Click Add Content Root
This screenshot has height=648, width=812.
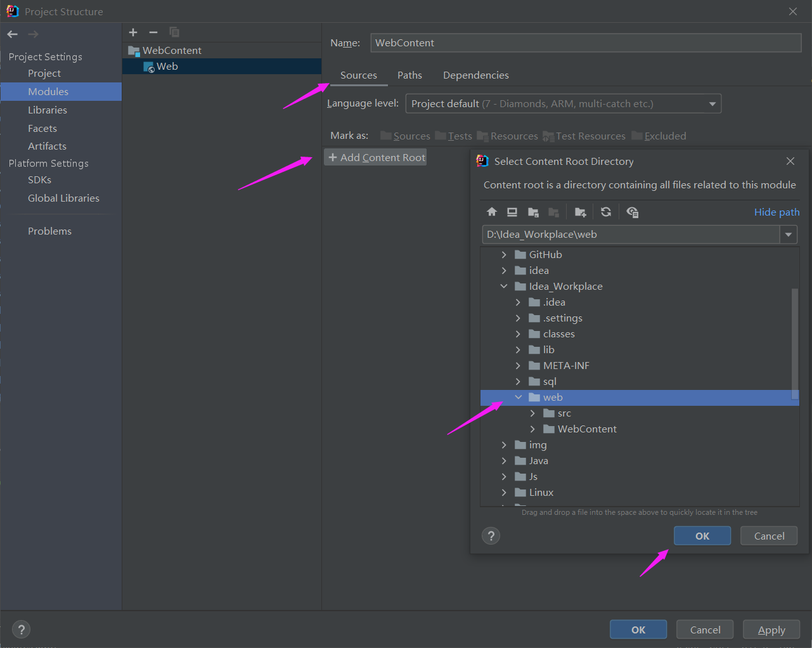tap(375, 157)
